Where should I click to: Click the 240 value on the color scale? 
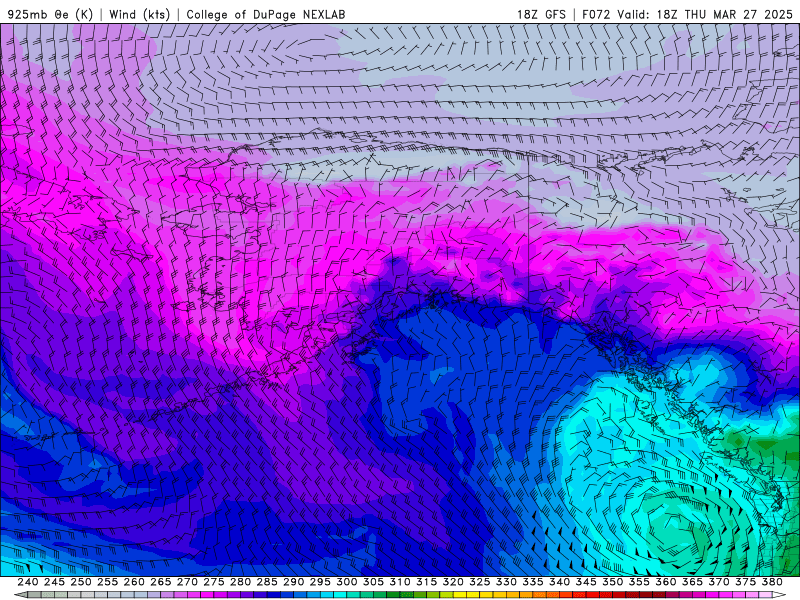(x=28, y=582)
